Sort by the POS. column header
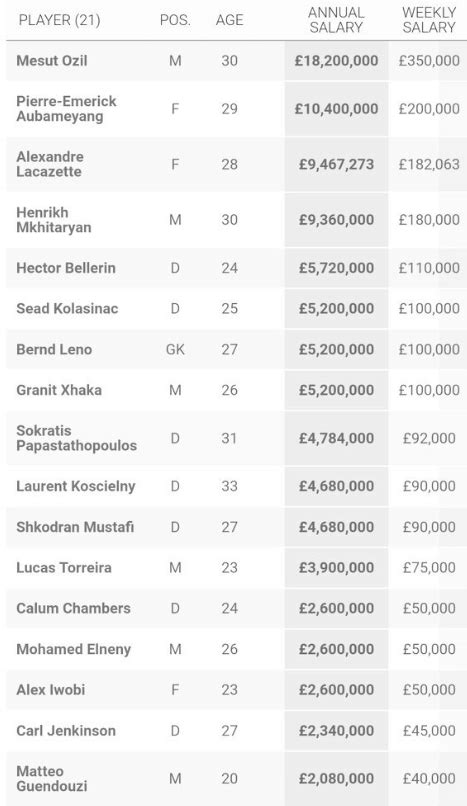 pyautogui.click(x=175, y=21)
